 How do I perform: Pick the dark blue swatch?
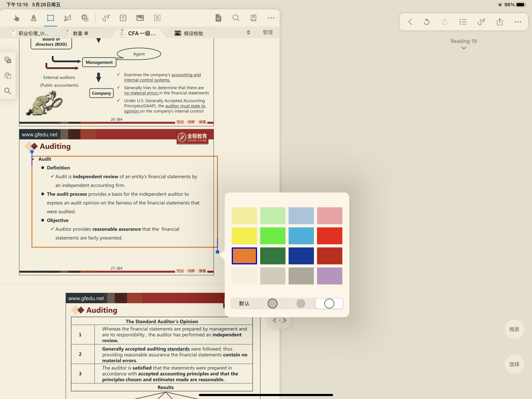[301, 256]
